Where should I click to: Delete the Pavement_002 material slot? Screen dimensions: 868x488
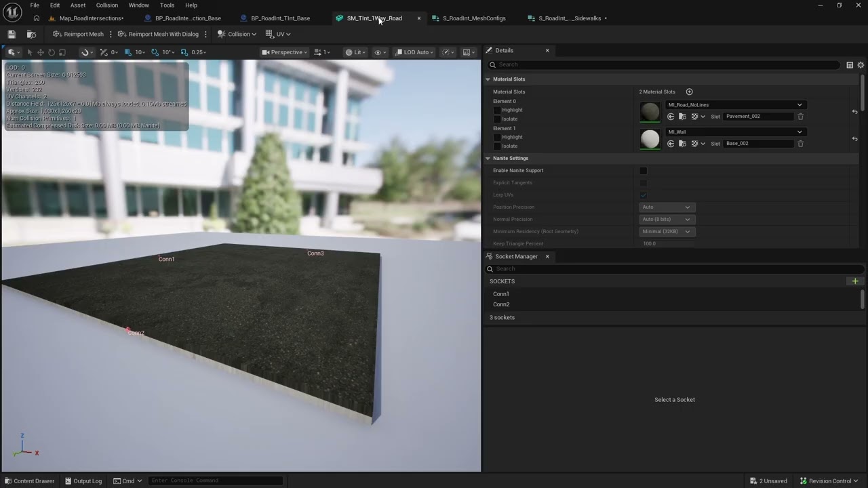click(x=800, y=117)
